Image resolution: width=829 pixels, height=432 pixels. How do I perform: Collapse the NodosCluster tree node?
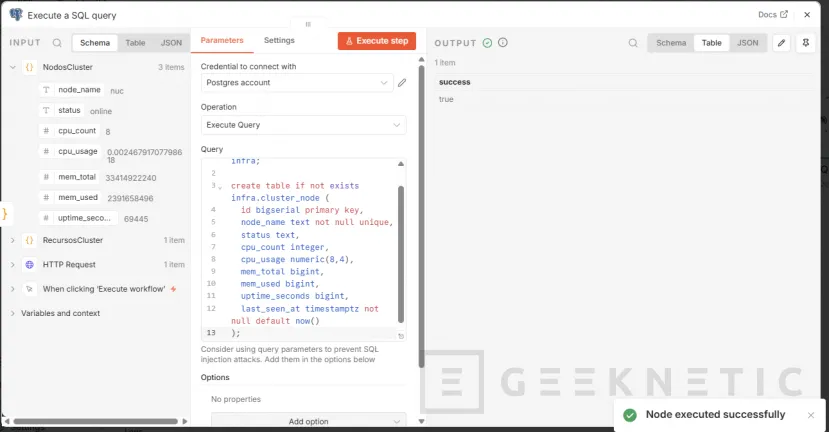tap(13, 67)
